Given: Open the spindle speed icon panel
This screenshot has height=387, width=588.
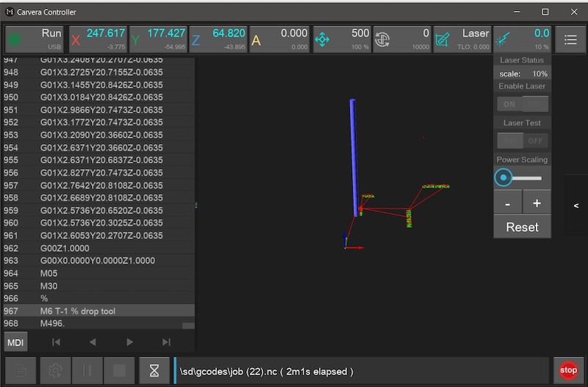Looking at the screenshot, I should coord(382,40).
